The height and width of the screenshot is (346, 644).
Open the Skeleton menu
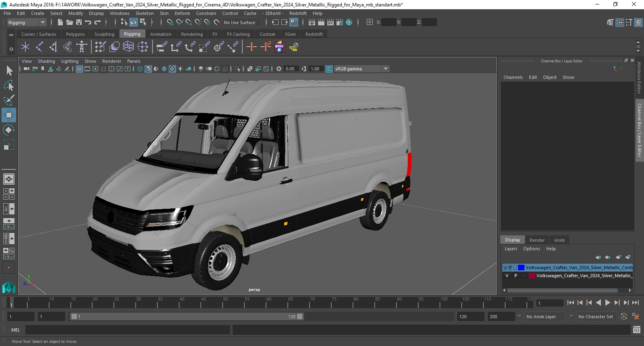[144, 13]
